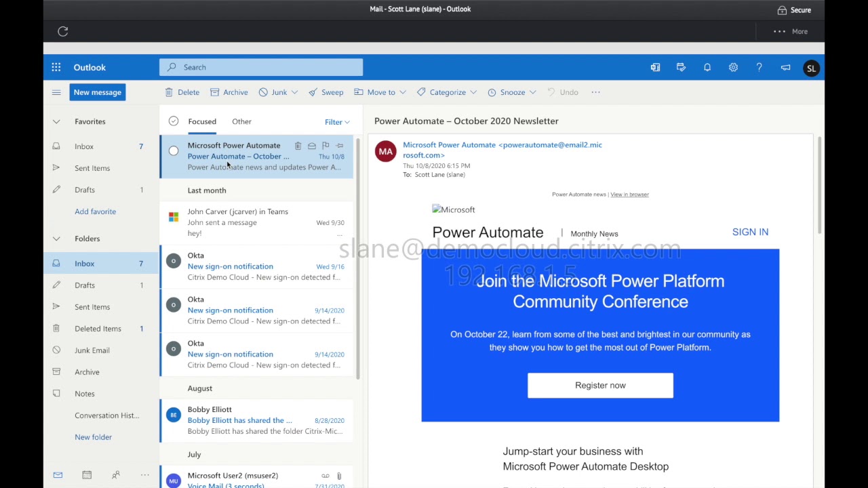Click into the Search input field

261,67
